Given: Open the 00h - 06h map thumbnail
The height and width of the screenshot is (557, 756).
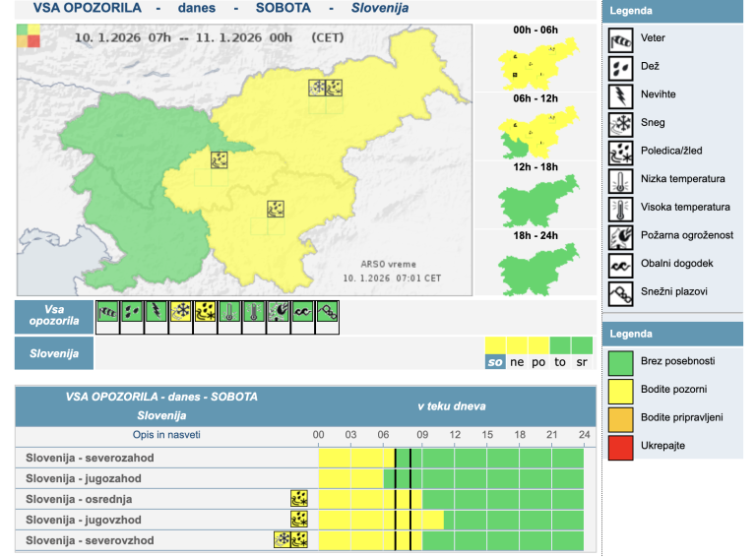Looking at the screenshot, I should (535, 66).
